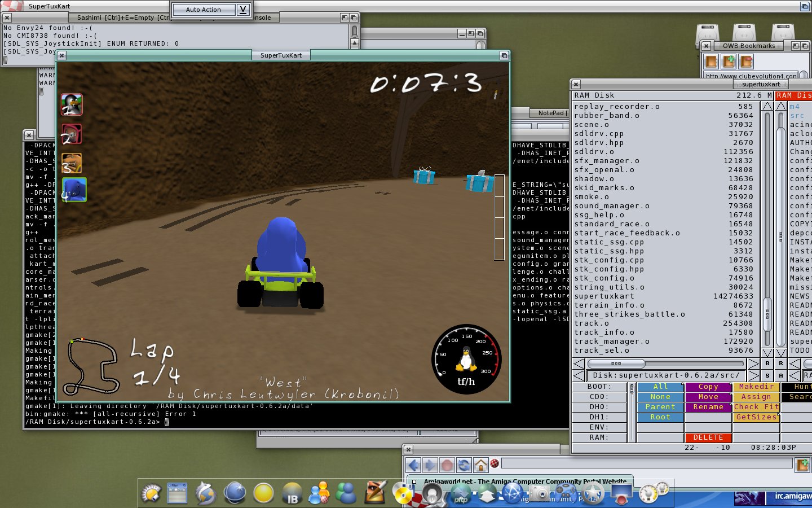Open the IB icon in the dock
The width and height of the screenshot is (812, 508).
coord(292,493)
